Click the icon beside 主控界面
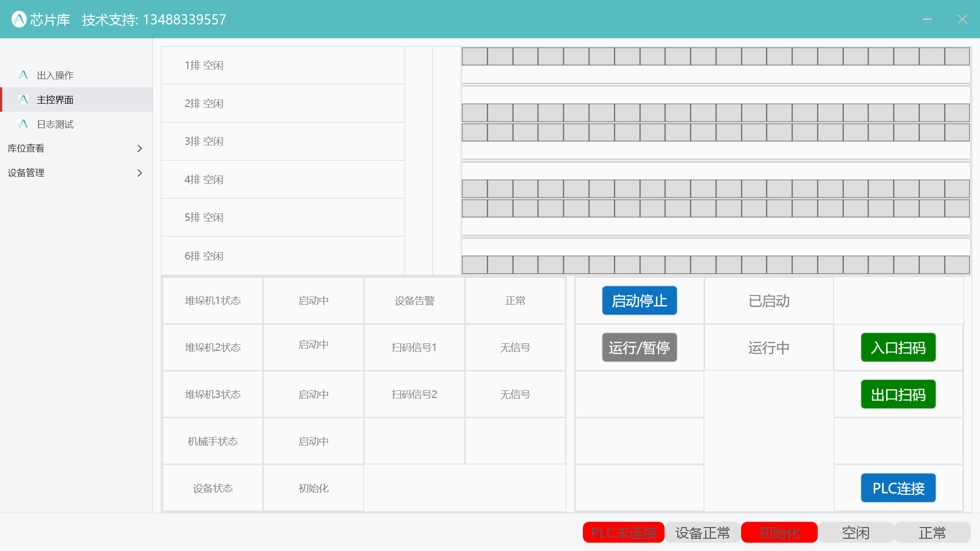The width and height of the screenshot is (980, 551). click(x=23, y=99)
